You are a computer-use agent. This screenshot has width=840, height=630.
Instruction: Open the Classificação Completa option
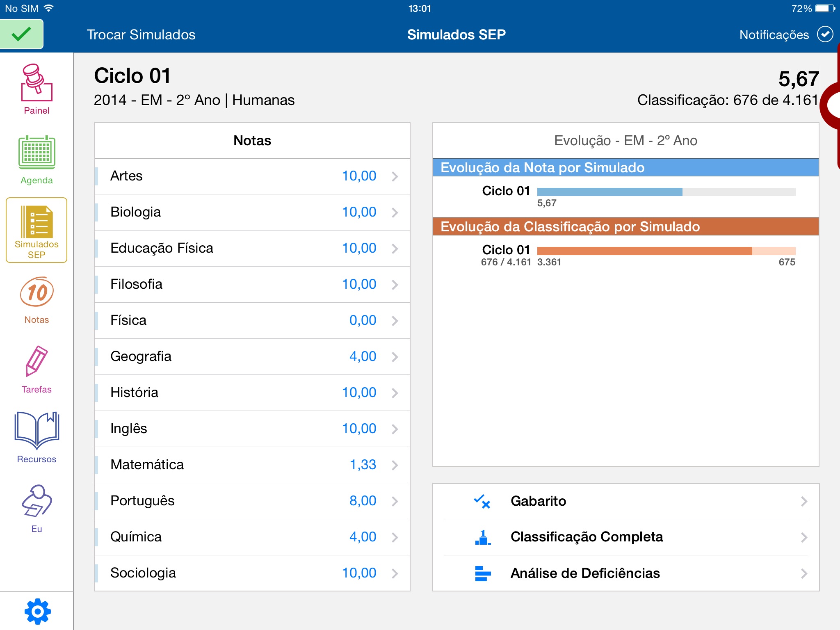click(x=626, y=537)
